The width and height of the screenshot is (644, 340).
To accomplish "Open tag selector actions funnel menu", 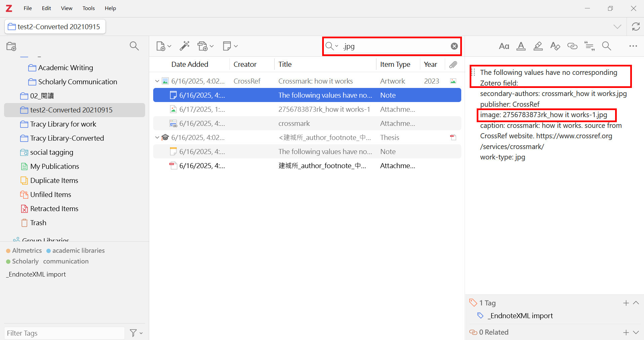I will 136,333.
